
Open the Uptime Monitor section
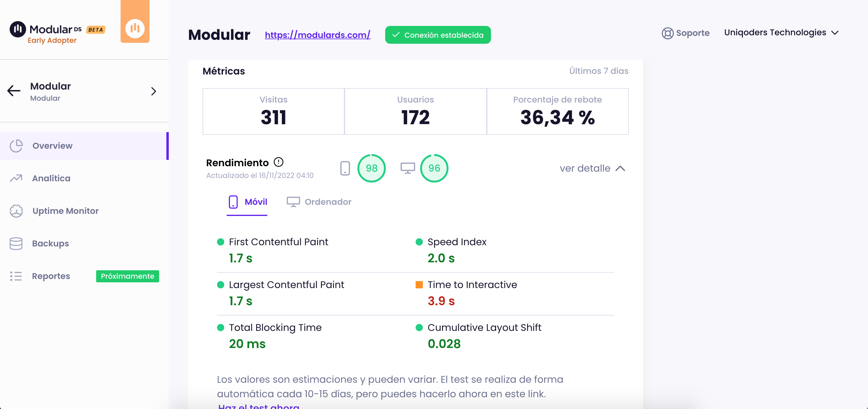click(x=65, y=211)
